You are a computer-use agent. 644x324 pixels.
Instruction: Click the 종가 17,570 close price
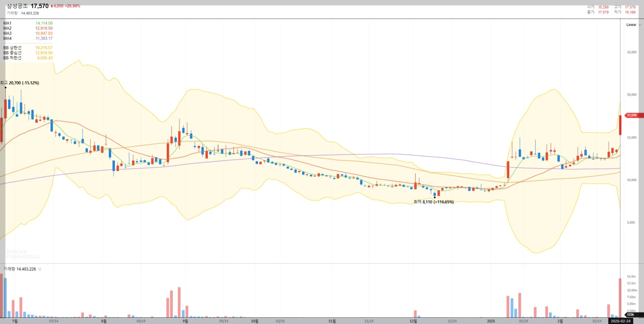click(598, 12)
